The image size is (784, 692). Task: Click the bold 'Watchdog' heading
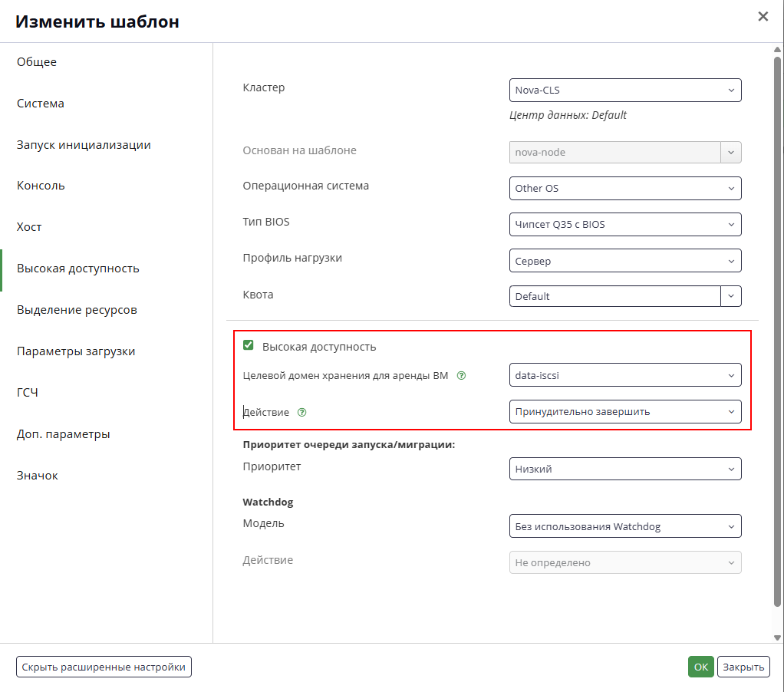[268, 502]
